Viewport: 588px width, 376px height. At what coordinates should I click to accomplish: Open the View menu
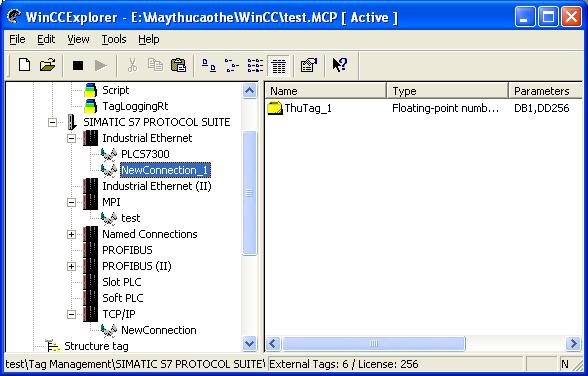click(x=78, y=39)
